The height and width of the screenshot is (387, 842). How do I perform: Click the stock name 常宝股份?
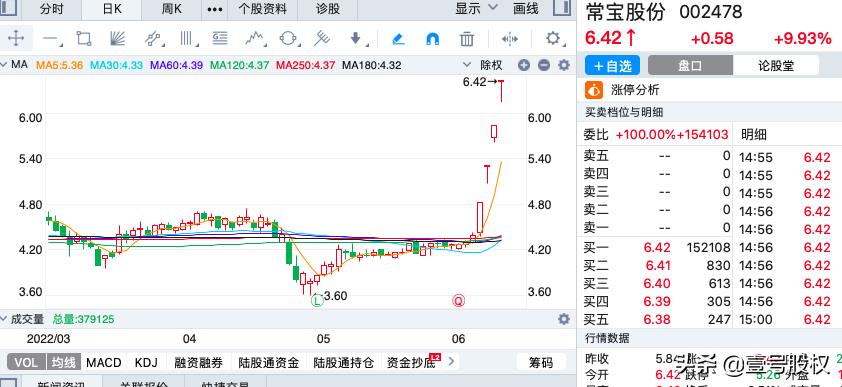click(x=625, y=12)
